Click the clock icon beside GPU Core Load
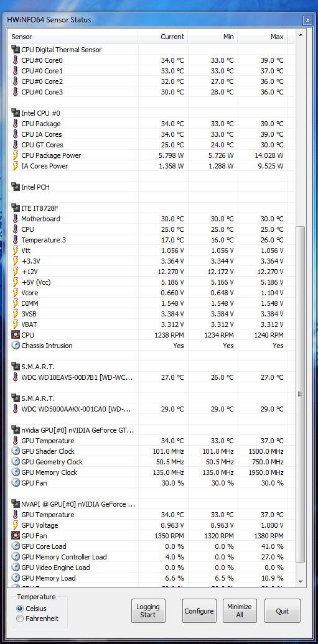 click(16, 546)
